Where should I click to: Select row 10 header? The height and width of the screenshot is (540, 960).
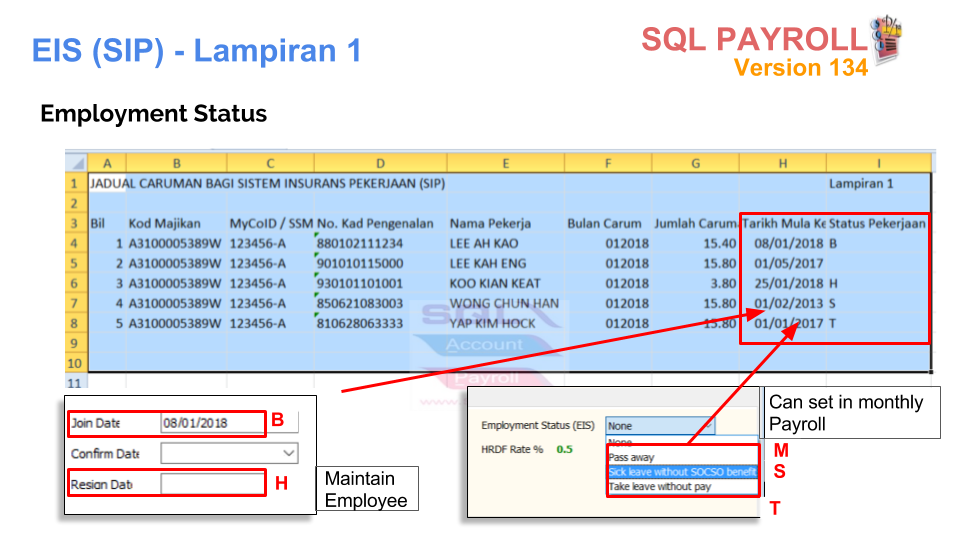(76, 363)
